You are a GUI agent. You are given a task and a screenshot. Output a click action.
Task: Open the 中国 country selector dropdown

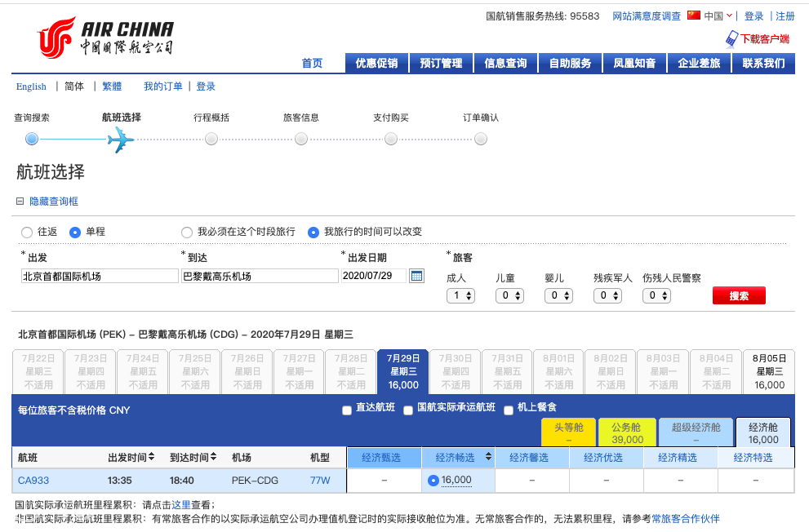(x=718, y=16)
